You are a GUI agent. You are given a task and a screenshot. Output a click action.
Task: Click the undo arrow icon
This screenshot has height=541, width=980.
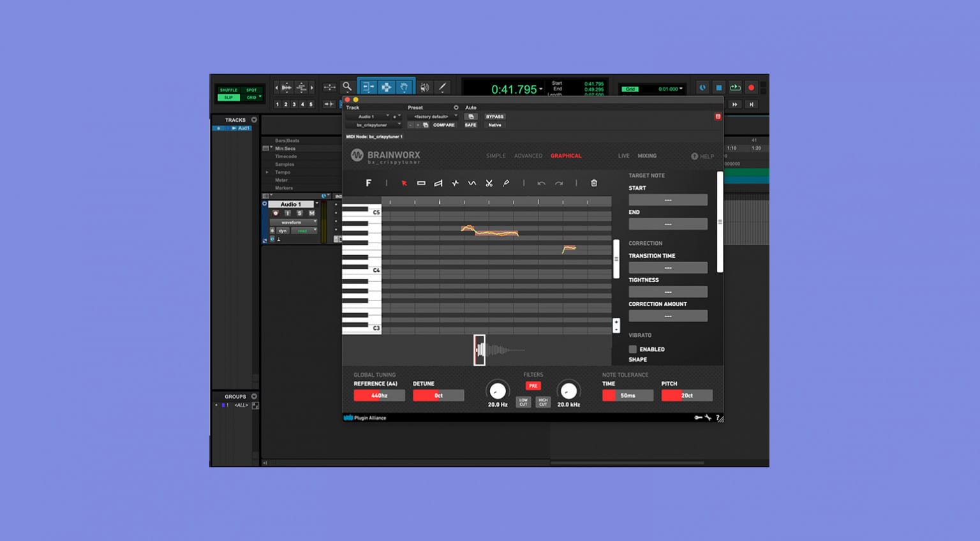click(541, 183)
